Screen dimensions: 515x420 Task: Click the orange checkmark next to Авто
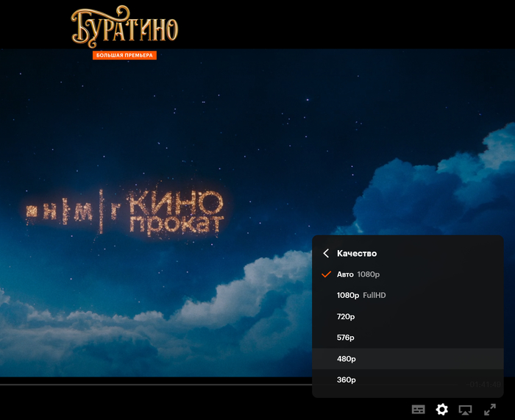pos(326,274)
